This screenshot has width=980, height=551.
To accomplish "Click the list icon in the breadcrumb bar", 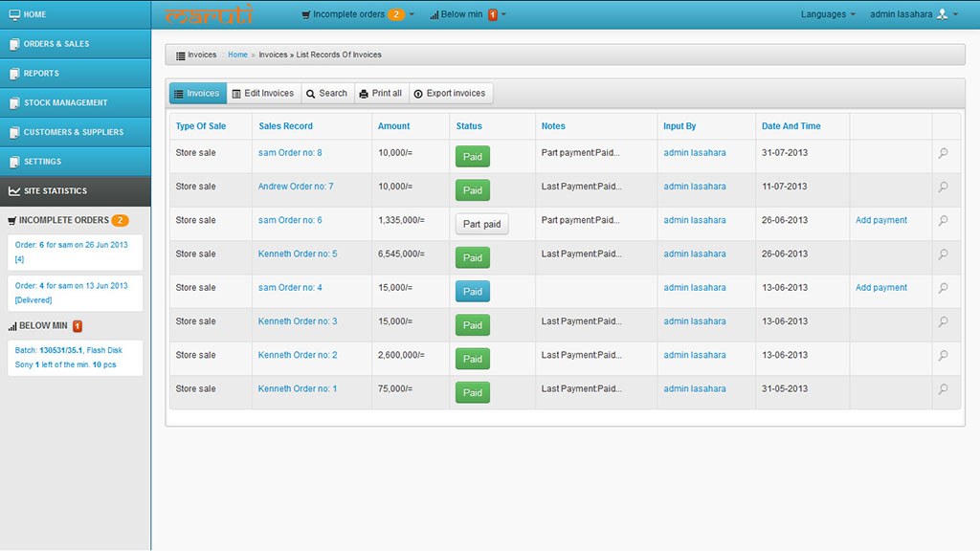I will click(181, 55).
